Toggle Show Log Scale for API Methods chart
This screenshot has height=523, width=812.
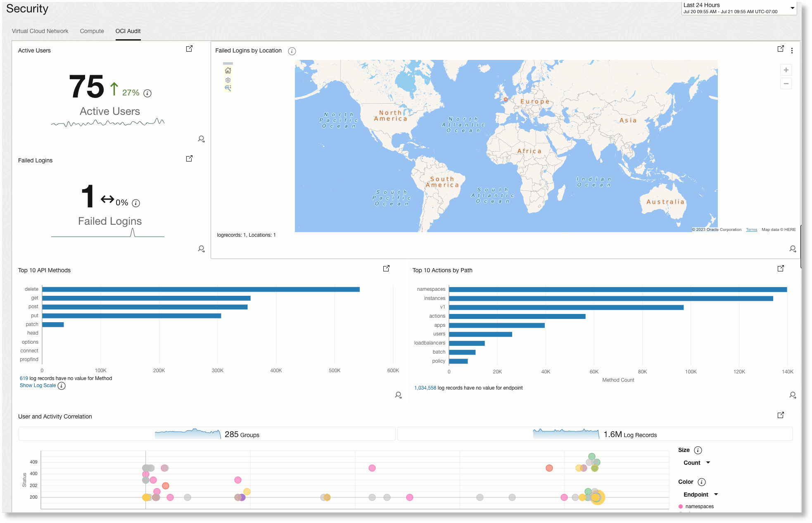(x=37, y=385)
